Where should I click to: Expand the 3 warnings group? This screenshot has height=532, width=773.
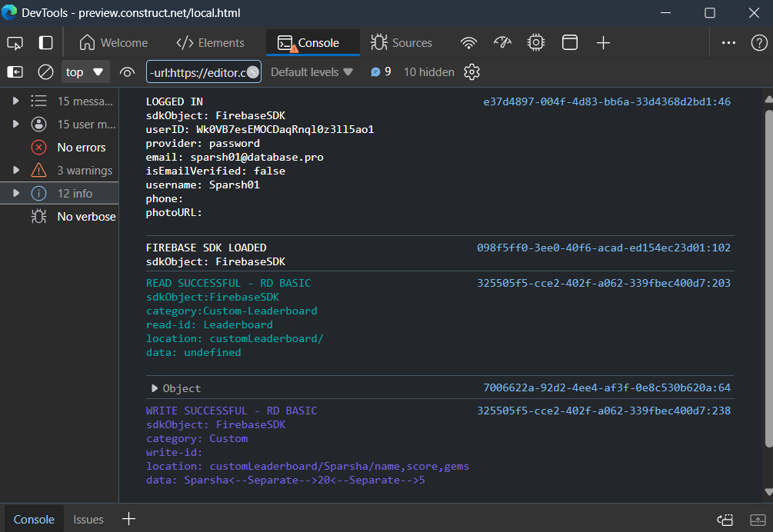point(15,171)
